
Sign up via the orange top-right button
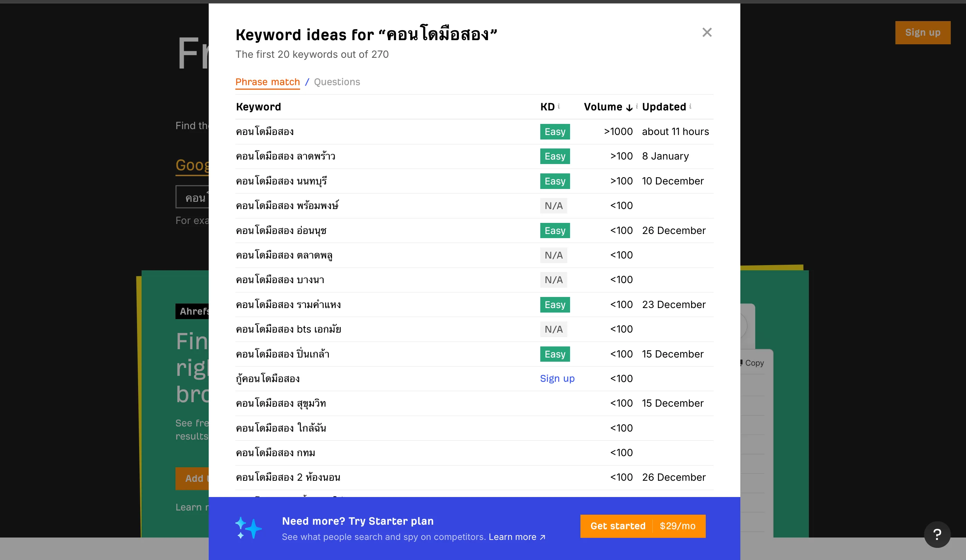click(922, 32)
